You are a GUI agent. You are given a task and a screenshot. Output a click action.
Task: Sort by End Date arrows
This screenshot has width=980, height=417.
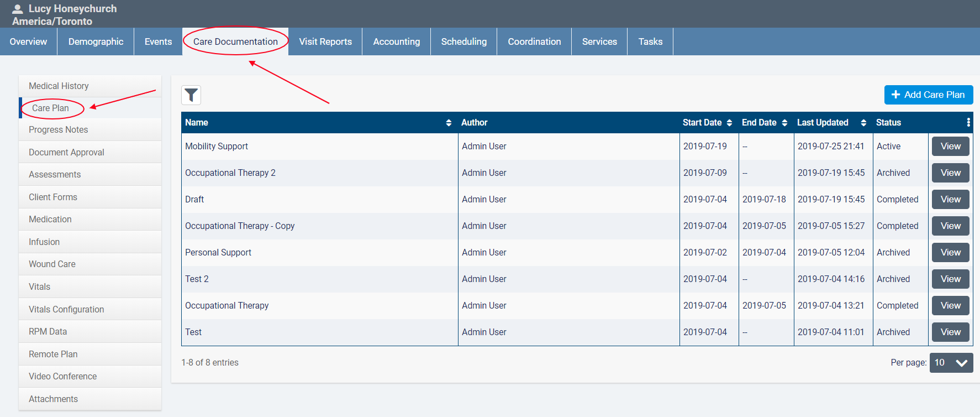[784, 123]
